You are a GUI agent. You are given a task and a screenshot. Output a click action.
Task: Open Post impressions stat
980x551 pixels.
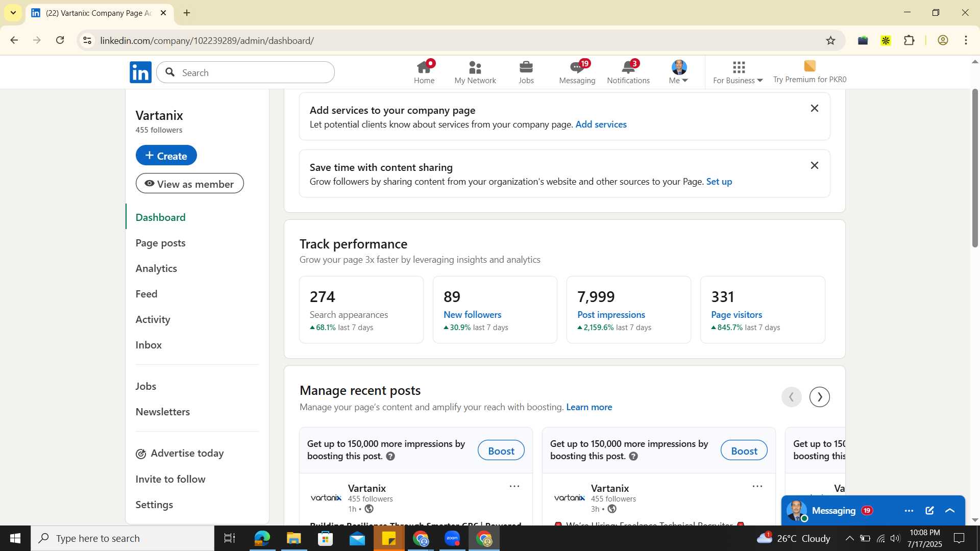611,315
